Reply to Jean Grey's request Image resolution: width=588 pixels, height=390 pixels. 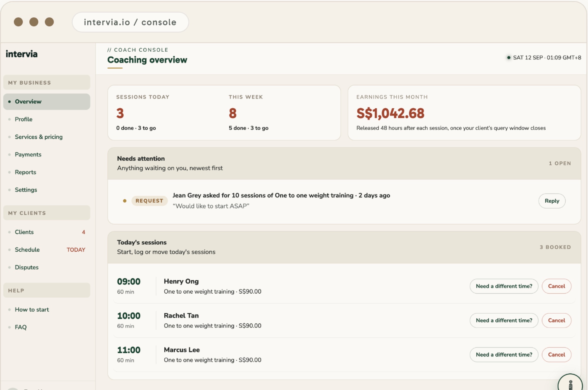[552, 201]
